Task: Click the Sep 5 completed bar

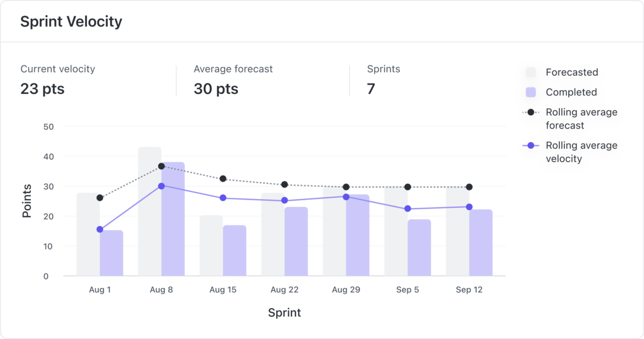Action: point(419,248)
